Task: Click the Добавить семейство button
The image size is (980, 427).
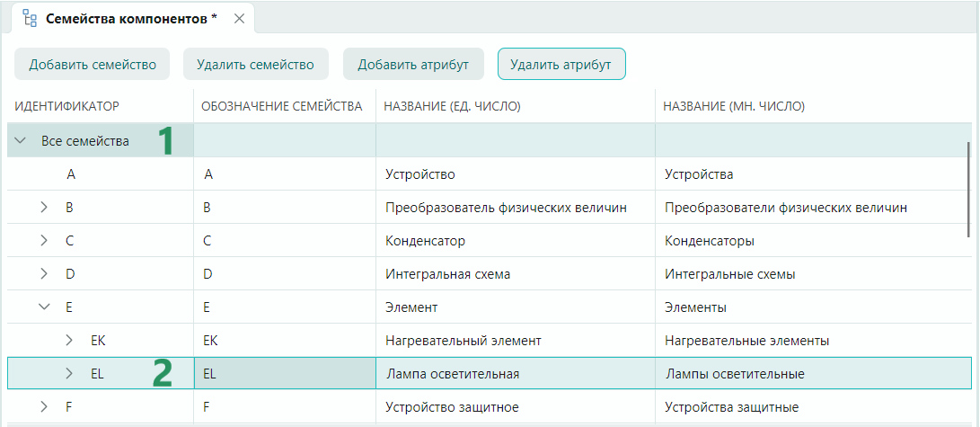Action: (92, 65)
